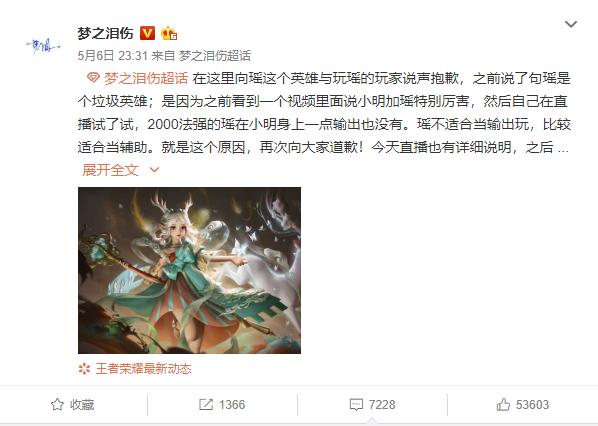
Task: Open the 梦之泪伤 username link
Action: tap(106, 33)
